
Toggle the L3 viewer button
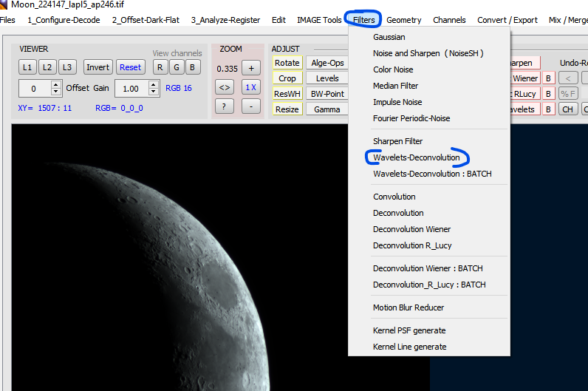point(67,67)
